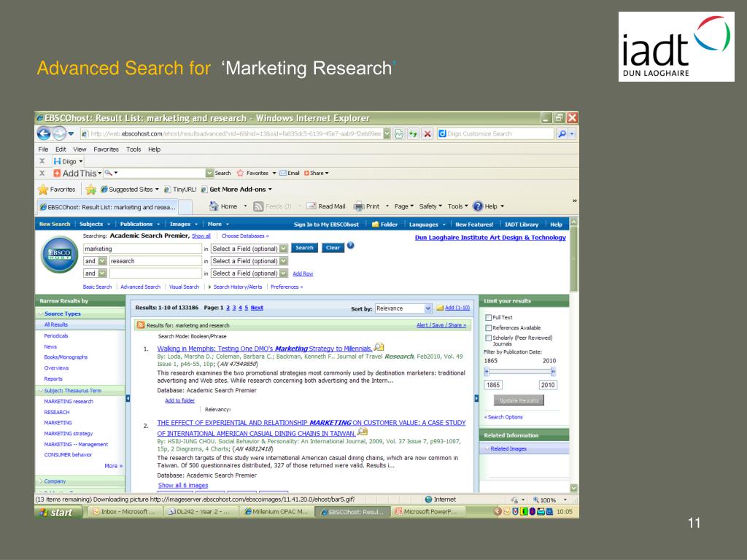The width and height of the screenshot is (747, 560).
Task: Click the Email icon in AddThis toolbar
Action: point(282,174)
